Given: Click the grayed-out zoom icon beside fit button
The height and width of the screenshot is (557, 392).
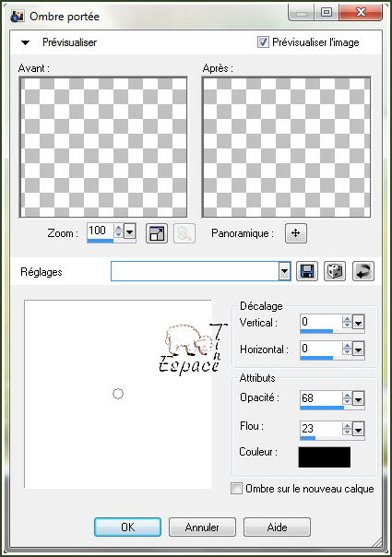Looking at the screenshot, I should click(x=184, y=233).
